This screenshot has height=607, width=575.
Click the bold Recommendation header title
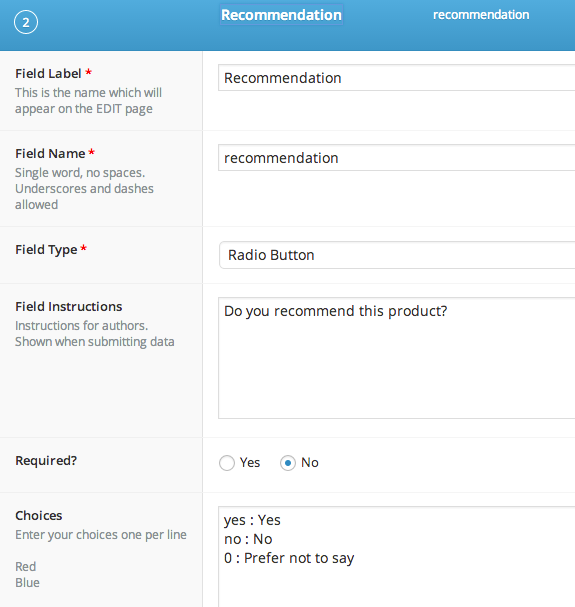coord(281,15)
